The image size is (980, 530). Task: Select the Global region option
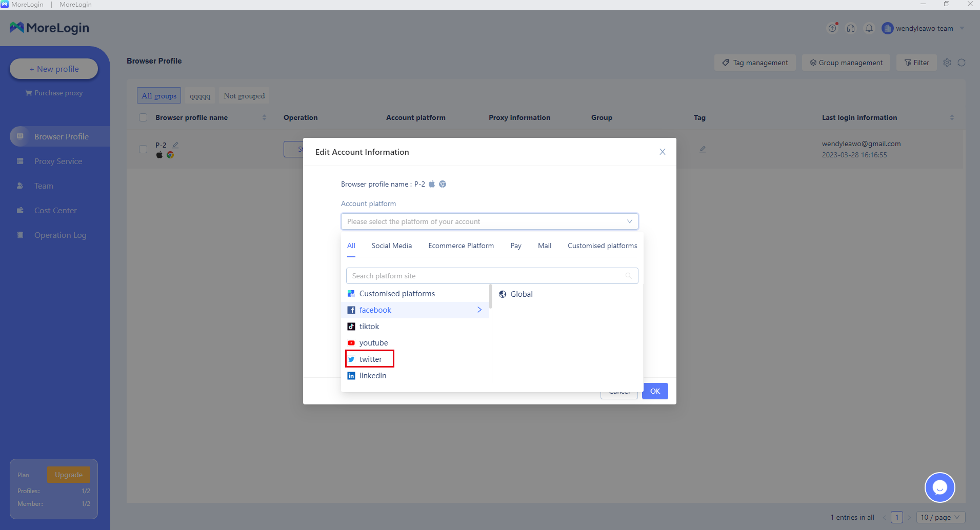516,294
